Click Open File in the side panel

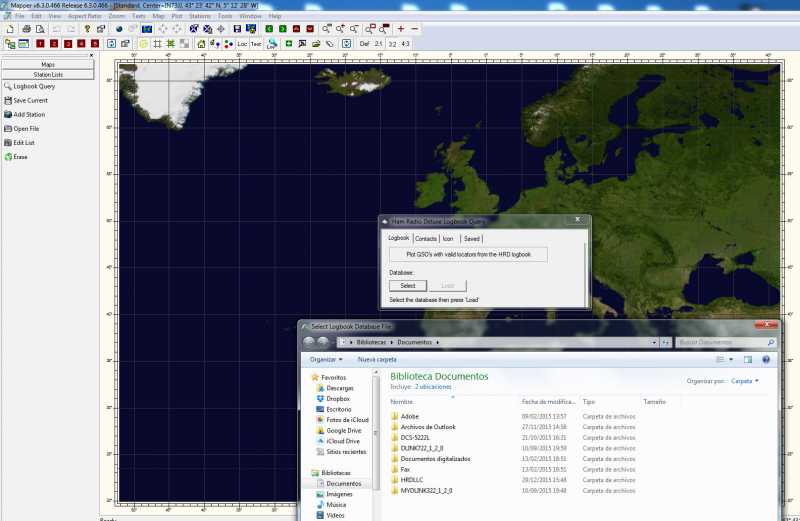22,129
